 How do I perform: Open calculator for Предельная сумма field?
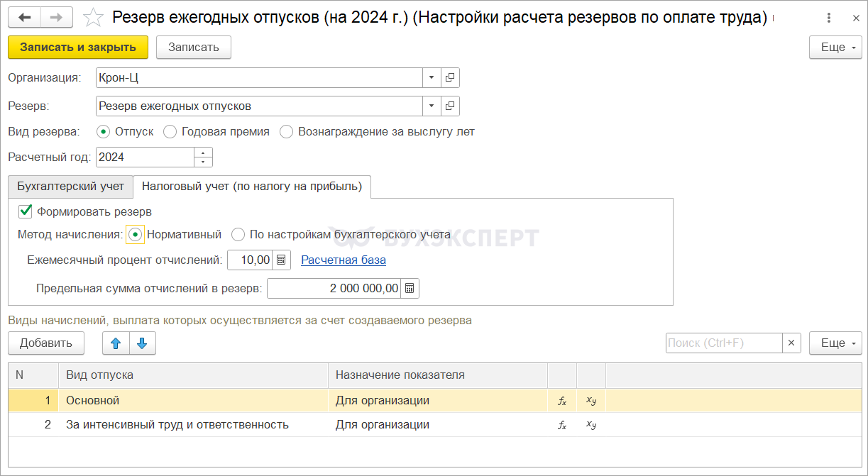point(410,288)
